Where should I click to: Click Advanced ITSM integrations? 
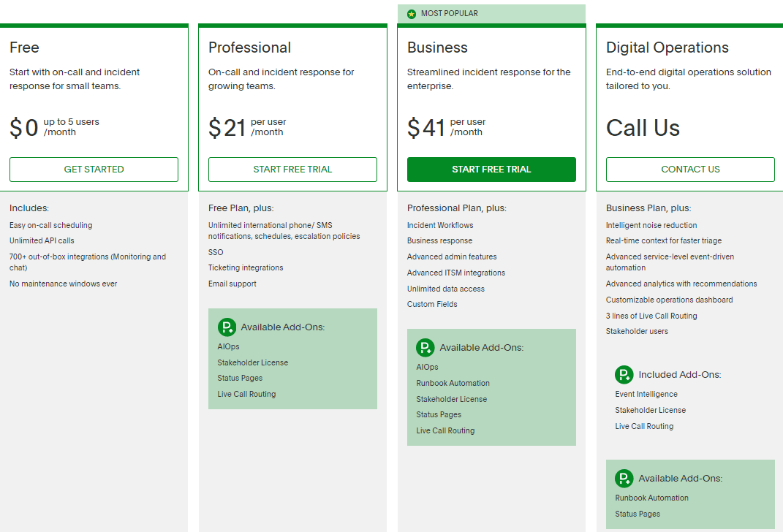pos(456,273)
